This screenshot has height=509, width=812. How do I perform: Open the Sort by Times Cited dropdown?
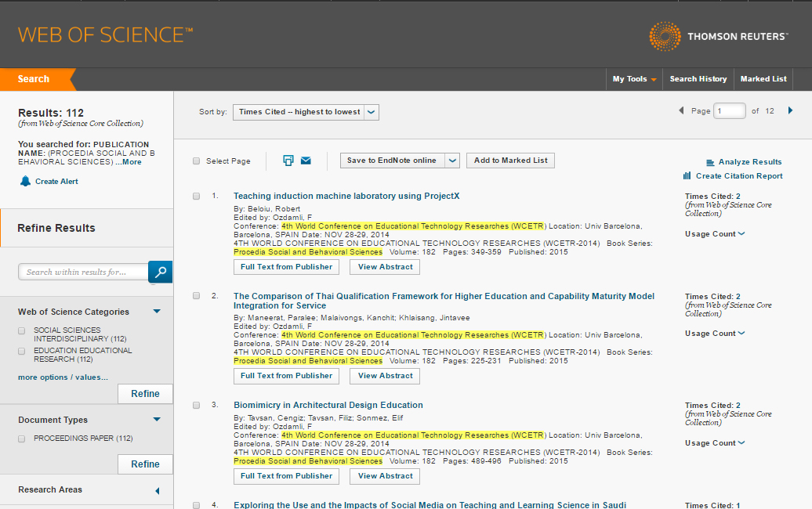[x=306, y=112]
